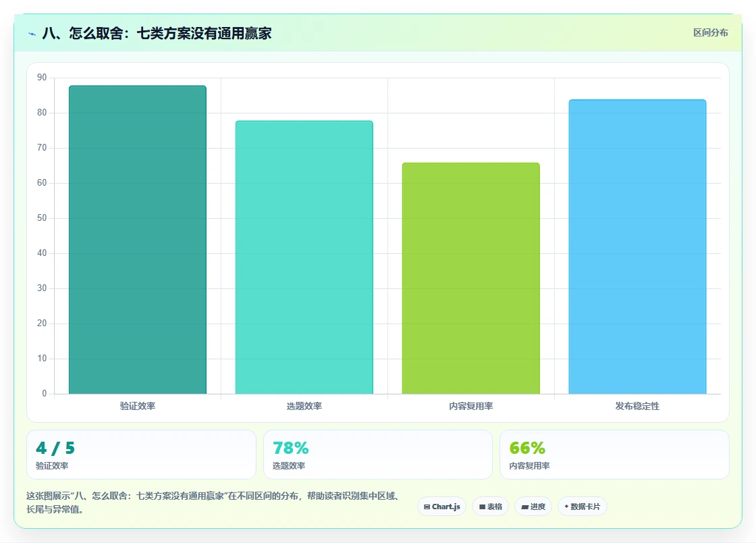Click the 内容复用率 x-axis label
756x543 pixels.
[x=471, y=406]
